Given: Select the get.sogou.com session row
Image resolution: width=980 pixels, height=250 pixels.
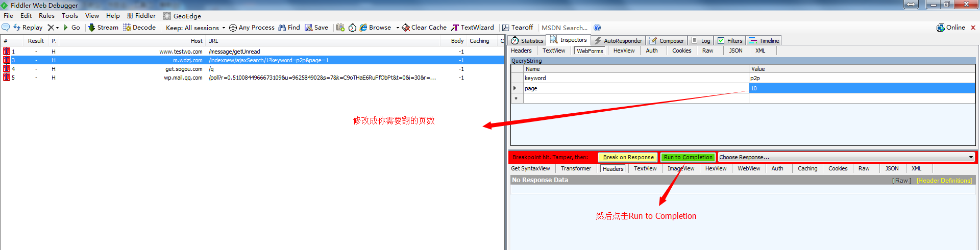Looking at the screenshot, I should 252,69.
